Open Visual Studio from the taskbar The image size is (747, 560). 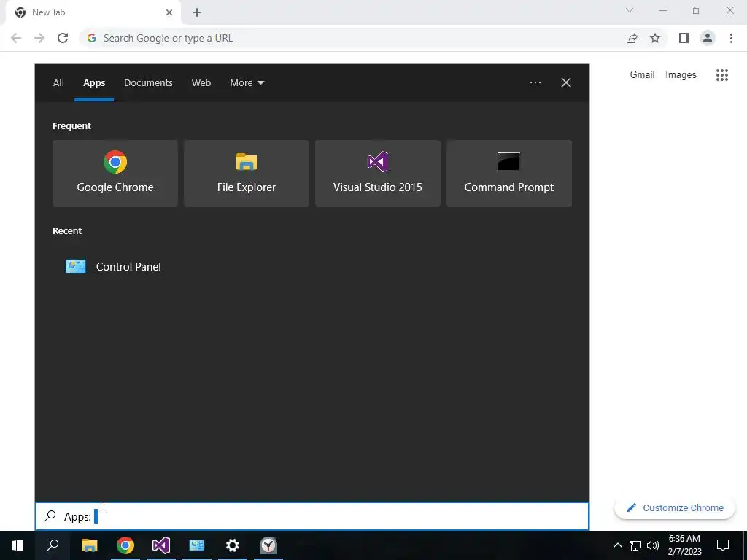[161, 545]
